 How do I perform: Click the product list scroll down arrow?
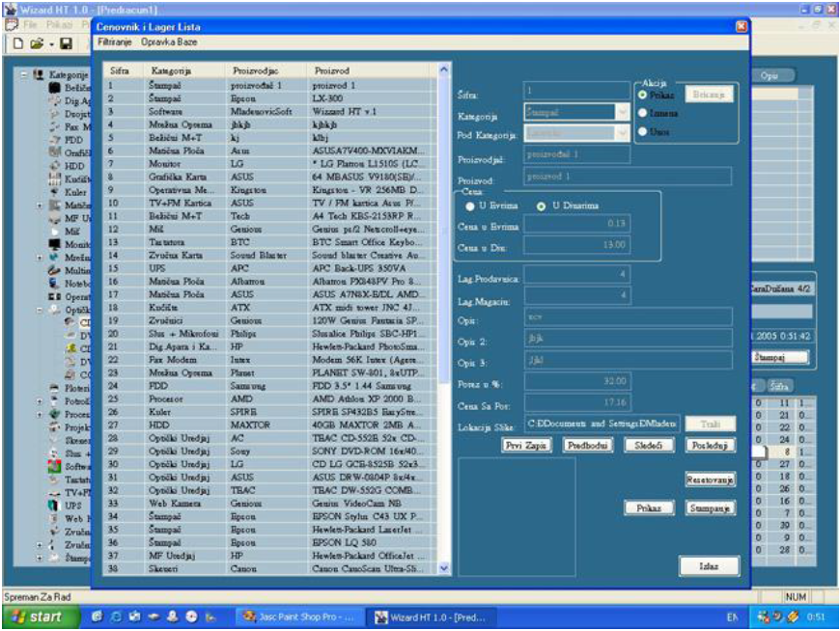coord(443,568)
